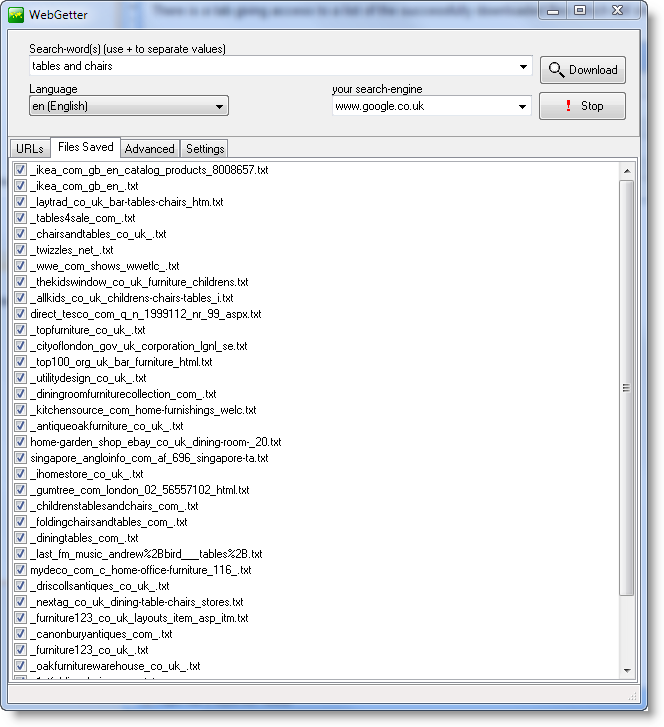The width and height of the screenshot is (664, 727).
Task: Open the Language dropdown
Action: 219,106
